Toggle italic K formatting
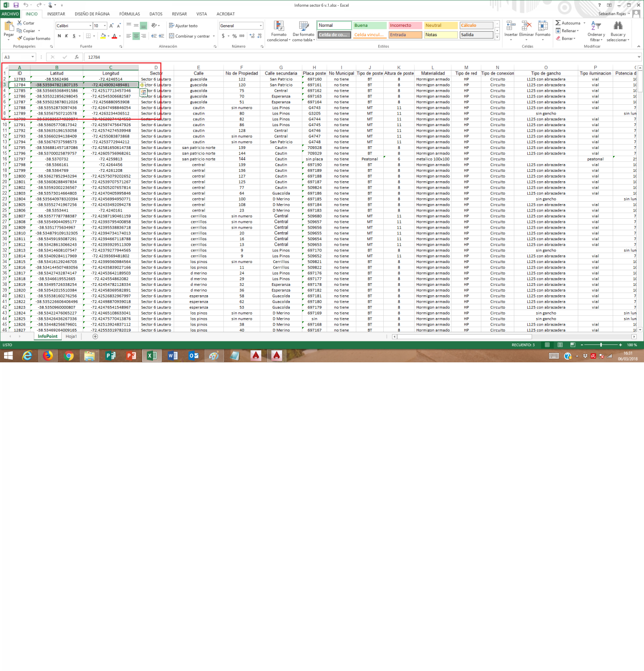The image size is (644, 671). (x=67, y=36)
